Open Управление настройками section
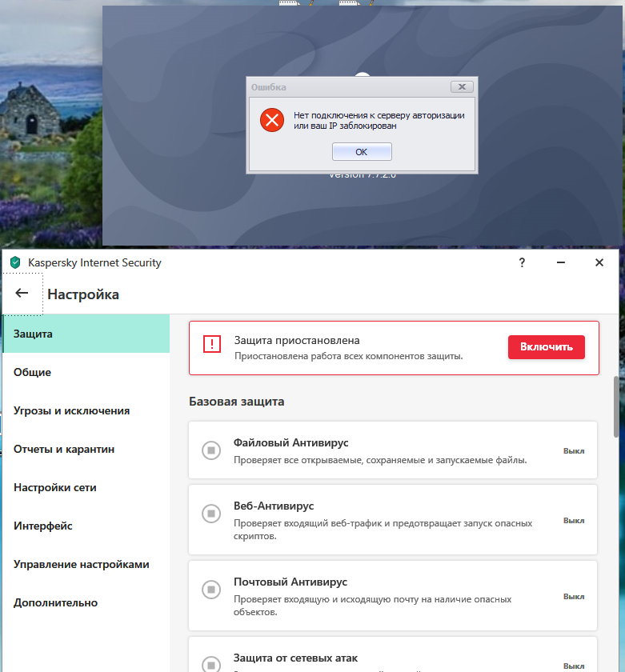 point(81,564)
